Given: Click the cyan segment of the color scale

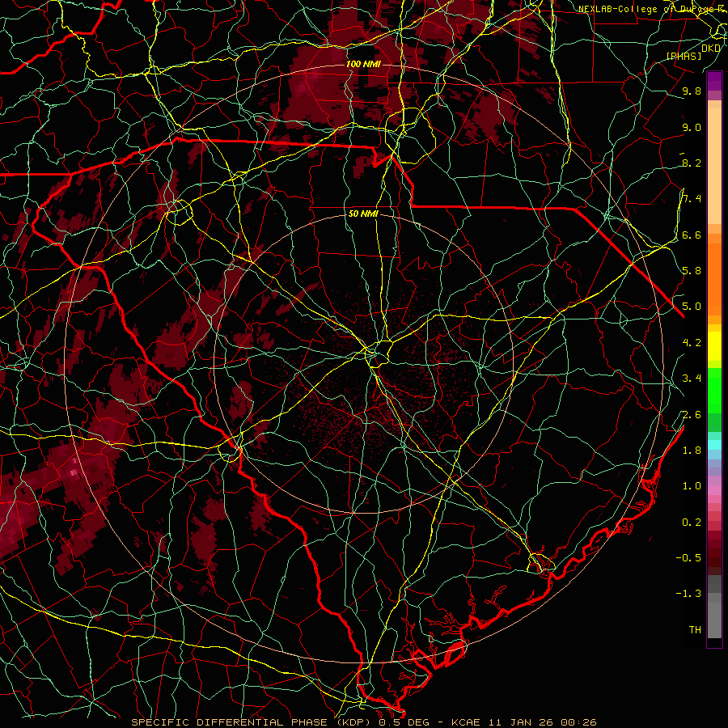Looking at the screenshot, I should [714, 445].
